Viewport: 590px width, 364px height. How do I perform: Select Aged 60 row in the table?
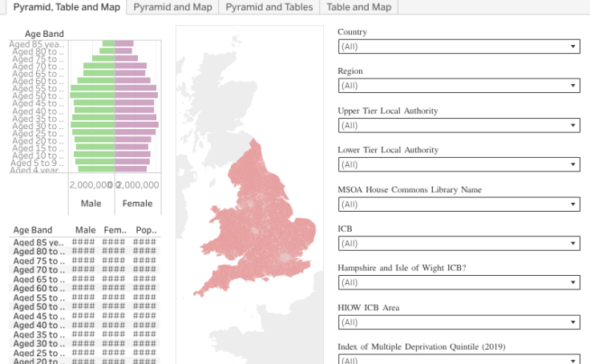point(37,289)
